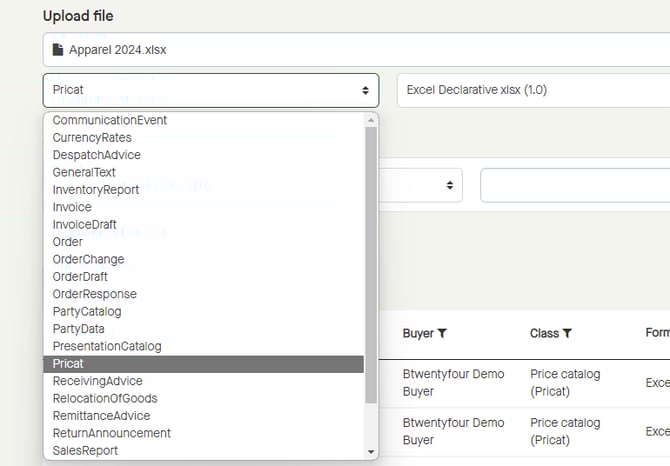Click the Buyer column filter icon
The width and height of the screenshot is (670, 466).
click(442, 333)
